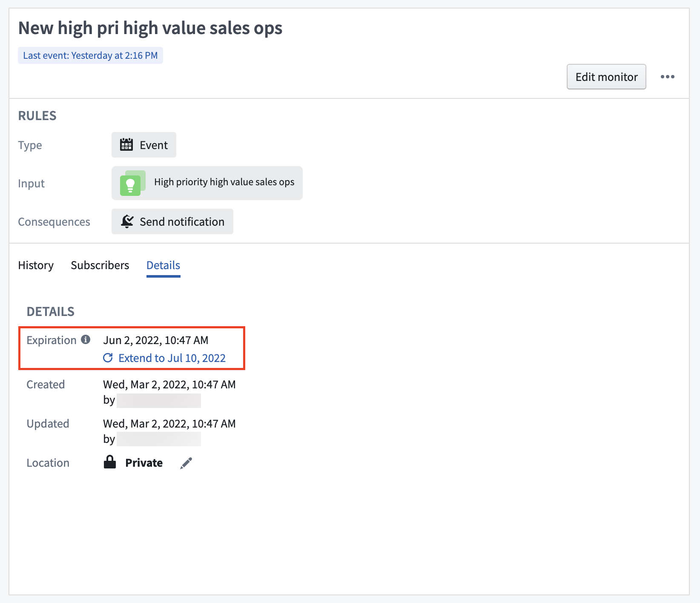Click the refresh icon beside Extend link

pyautogui.click(x=108, y=358)
